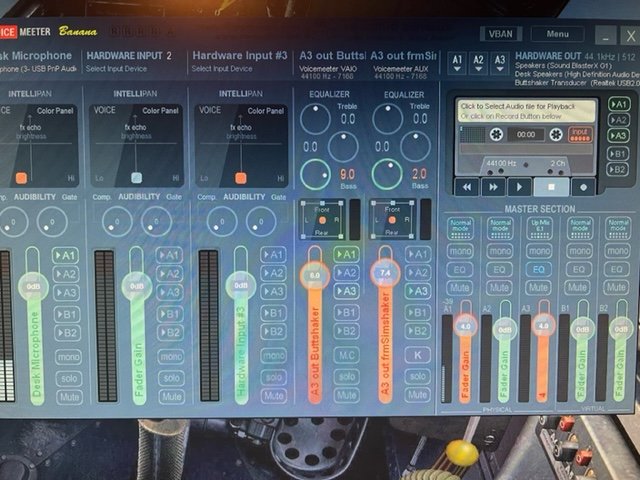Click the frmSimshaker Bass knob reading 2.0

387,174
